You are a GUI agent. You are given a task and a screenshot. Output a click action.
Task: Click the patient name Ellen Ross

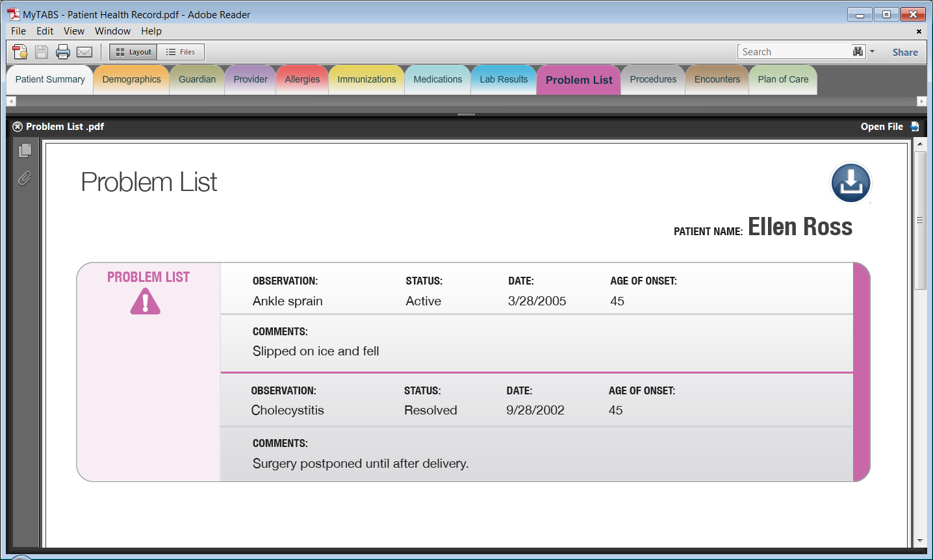[x=800, y=227]
